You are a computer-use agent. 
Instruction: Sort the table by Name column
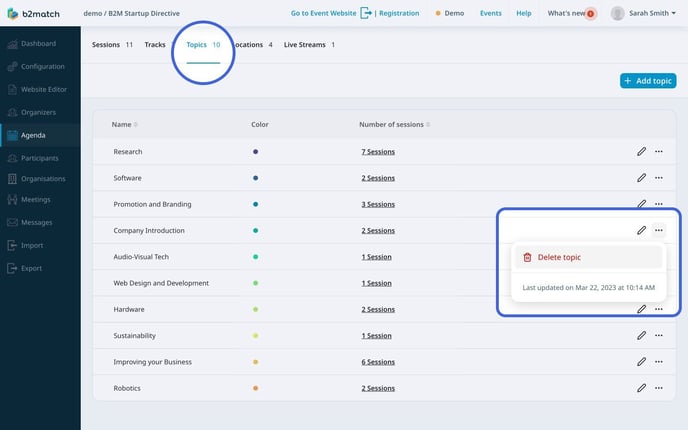pyautogui.click(x=125, y=125)
